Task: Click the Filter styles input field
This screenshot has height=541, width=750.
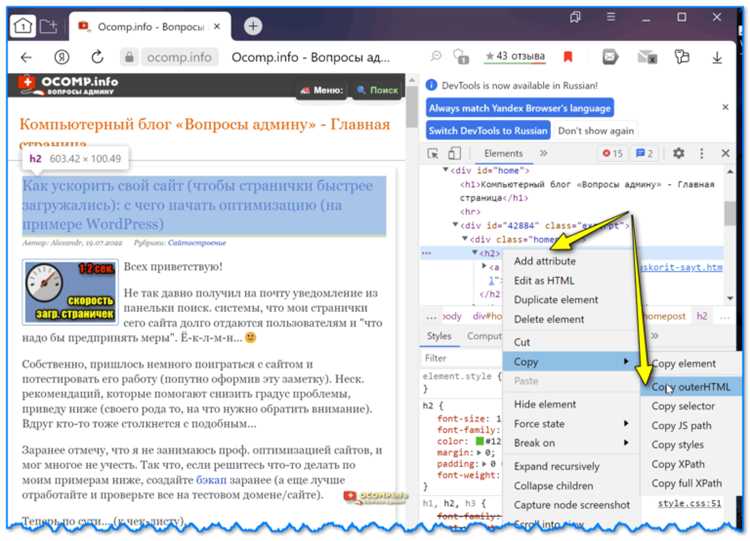Action: click(459, 358)
